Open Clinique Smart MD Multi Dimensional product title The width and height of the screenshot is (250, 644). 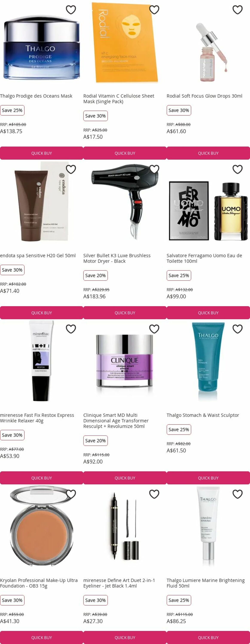[x=116, y=421]
